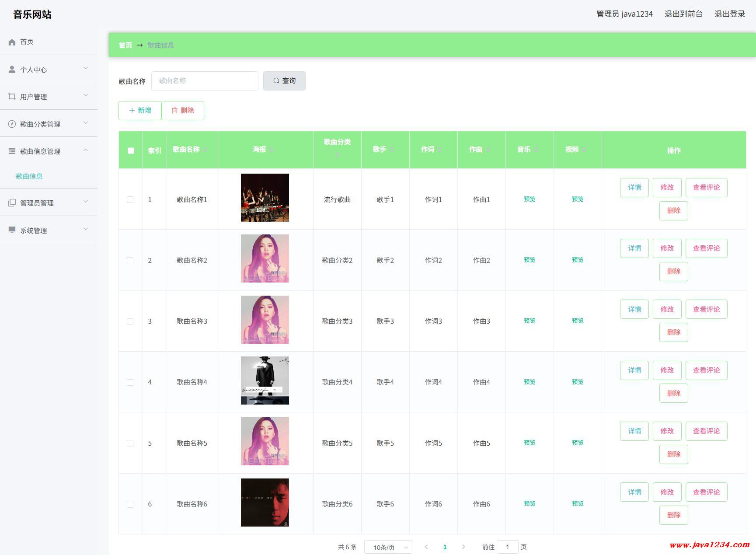Screen dimensions: 756x555
Task: Click the copy icon beside 管理员管理
Action: click(x=12, y=203)
